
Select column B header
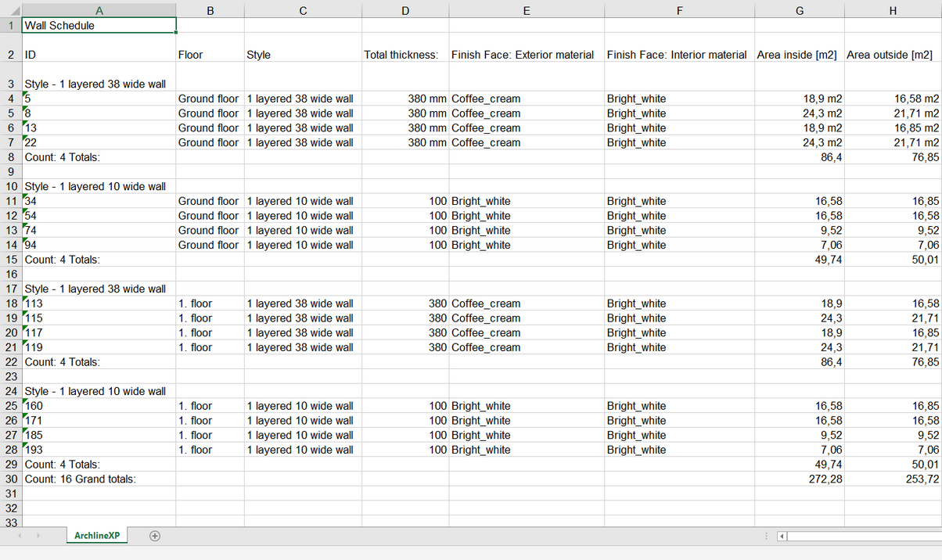(210, 9)
